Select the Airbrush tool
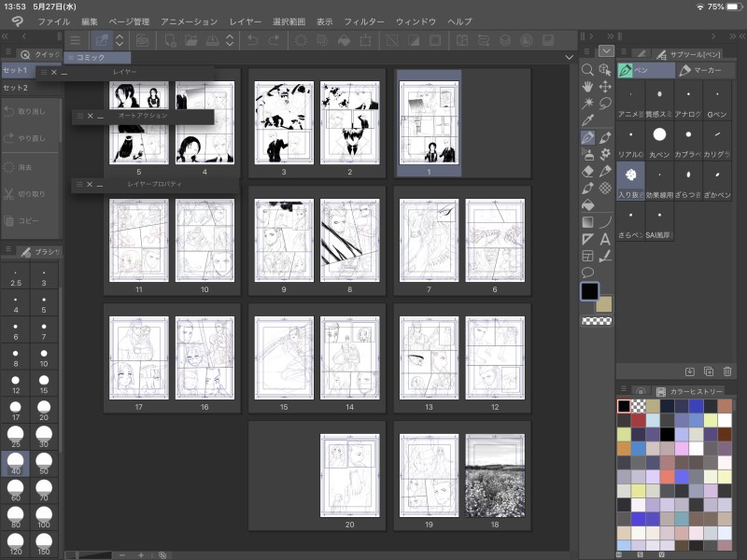Image resolution: width=747 pixels, height=560 pixels. click(x=587, y=154)
